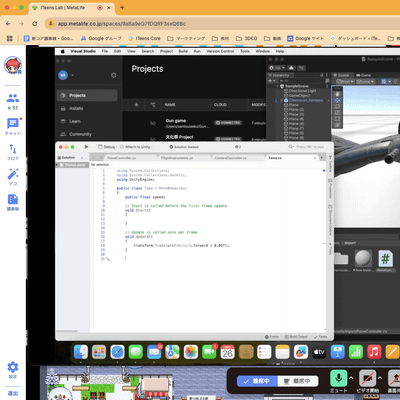The height and width of the screenshot is (400, 400).
Task: Open the folder asset in Unity Project panel
Action: [341, 258]
